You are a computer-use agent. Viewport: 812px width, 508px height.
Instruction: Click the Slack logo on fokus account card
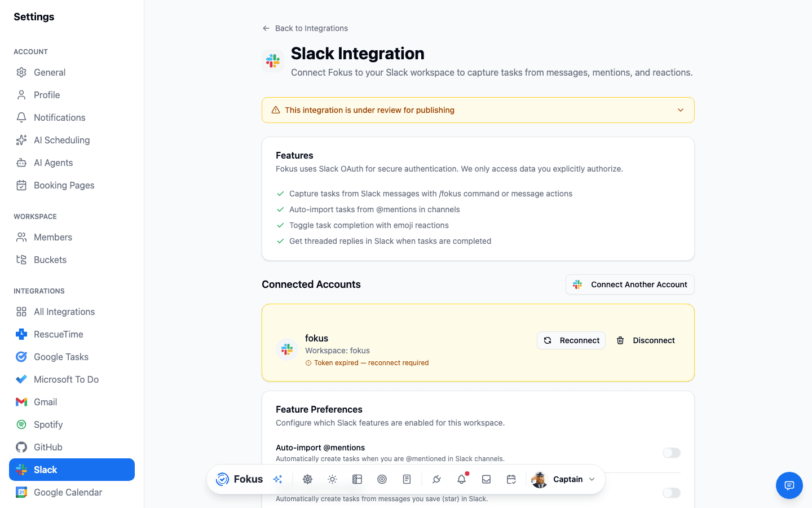click(287, 349)
